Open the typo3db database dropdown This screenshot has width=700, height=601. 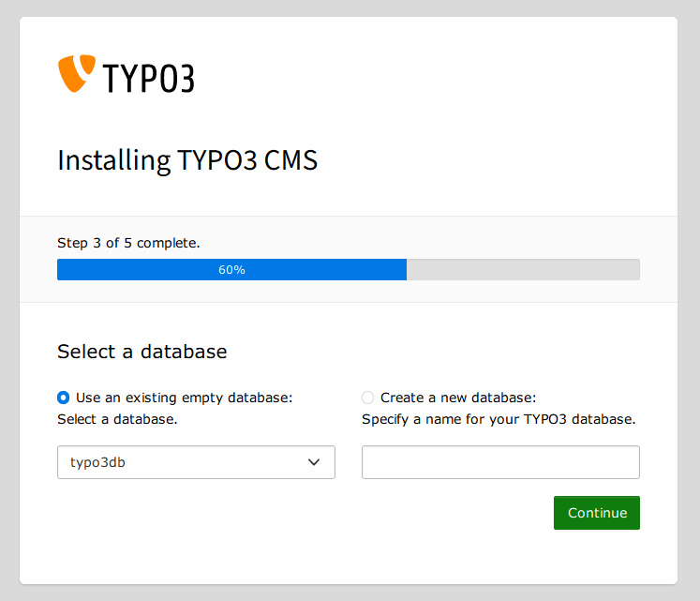[196, 462]
